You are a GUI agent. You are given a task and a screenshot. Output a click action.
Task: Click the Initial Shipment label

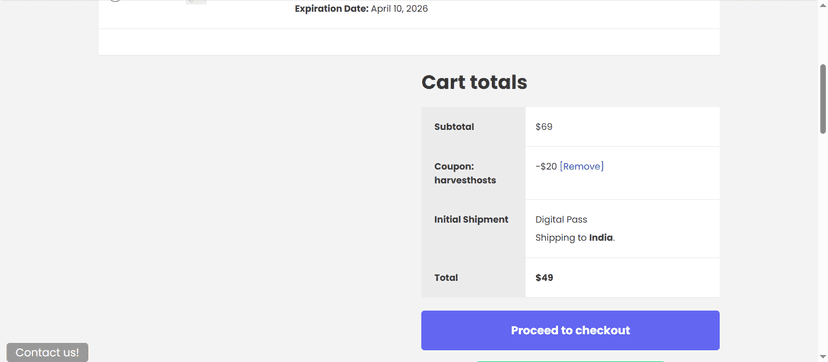(471, 220)
